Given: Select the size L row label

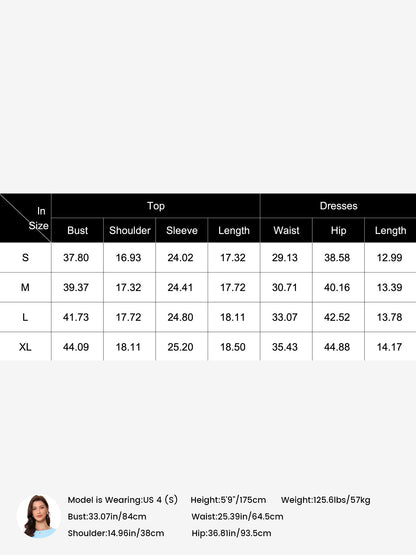Looking at the screenshot, I should point(25,317).
